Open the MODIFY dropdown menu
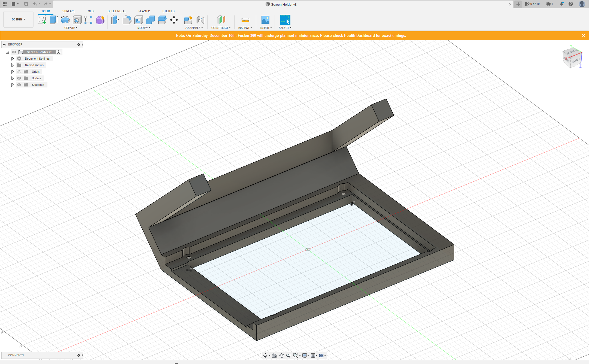Image resolution: width=589 pixels, height=364 pixels. click(144, 28)
